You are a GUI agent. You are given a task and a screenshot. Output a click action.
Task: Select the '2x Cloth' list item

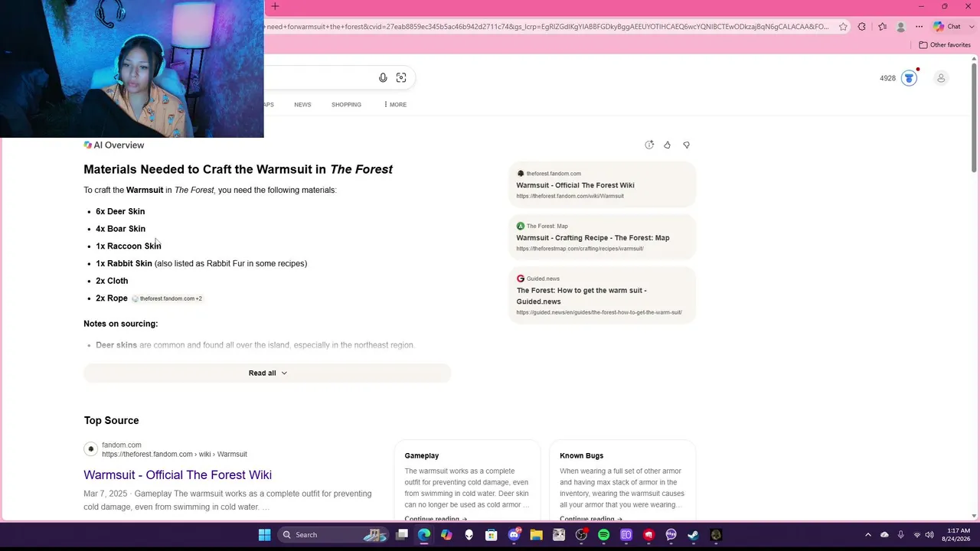pyautogui.click(x=112, y=281)
